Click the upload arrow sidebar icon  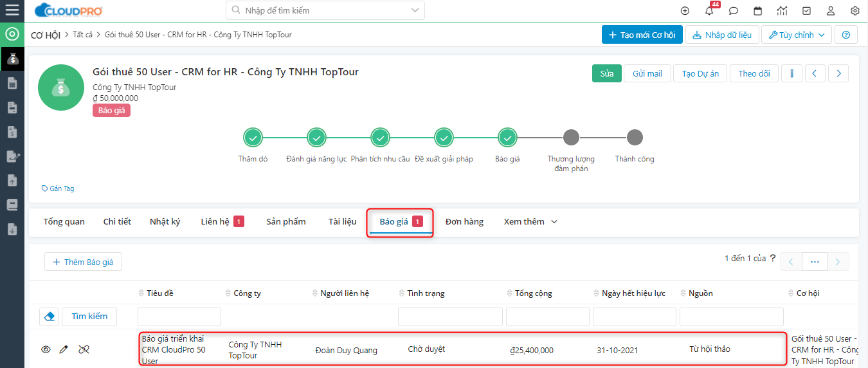(12, 181)
